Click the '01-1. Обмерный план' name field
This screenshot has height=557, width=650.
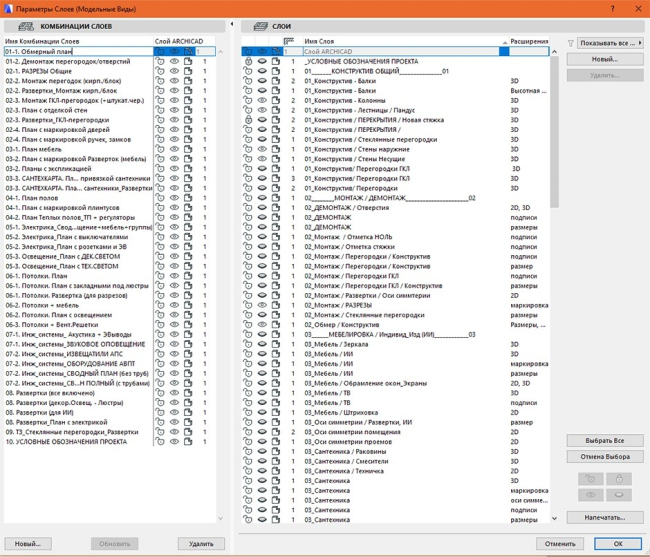pyautogui.click(x=78, y=51)
